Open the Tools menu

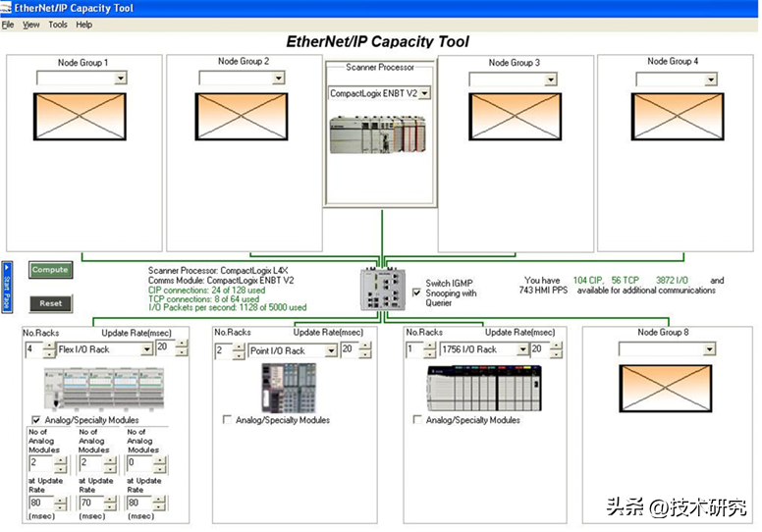(x=58, y=25)
